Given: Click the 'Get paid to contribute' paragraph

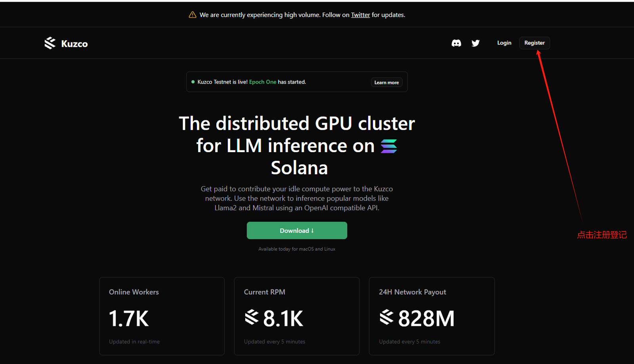Looking at the screenshot, I should coord(297,198).
